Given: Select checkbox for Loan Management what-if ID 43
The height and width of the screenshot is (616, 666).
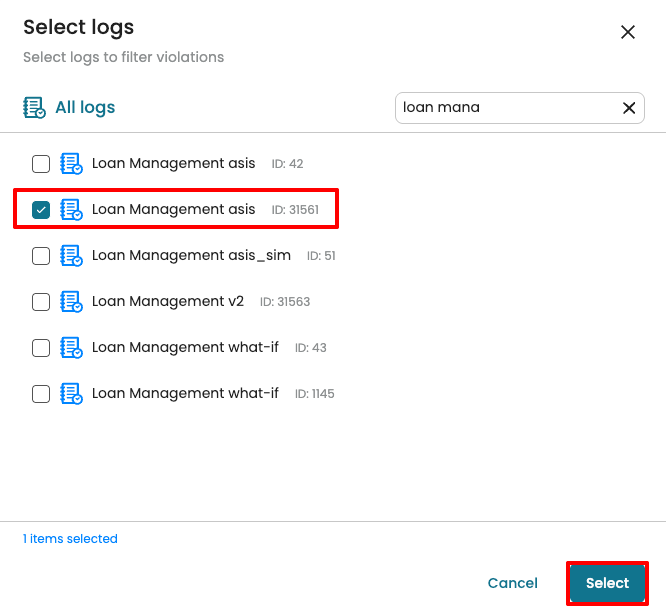Looking at the screenshot, I should (x=41, y=348).
